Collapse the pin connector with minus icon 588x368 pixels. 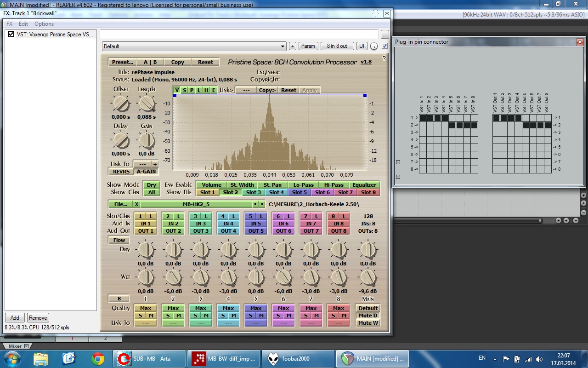(398, 162)
